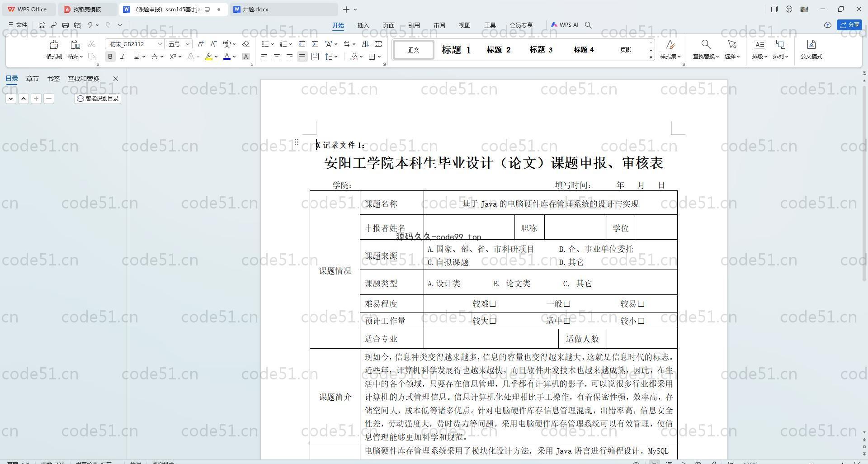This screenshot has height=464, width=868.
Task: Click the sort A-Z icon
Action: (x=365, y=44)
